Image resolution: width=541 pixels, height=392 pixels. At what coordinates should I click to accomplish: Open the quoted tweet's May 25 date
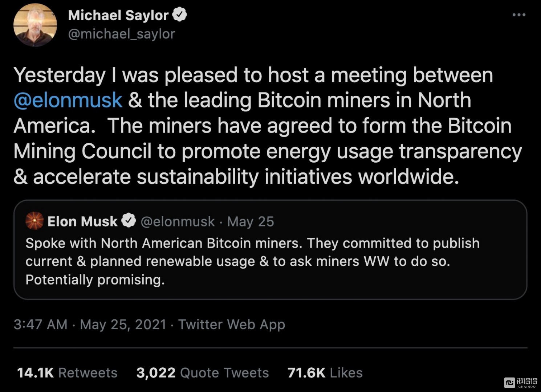(251, 221)
